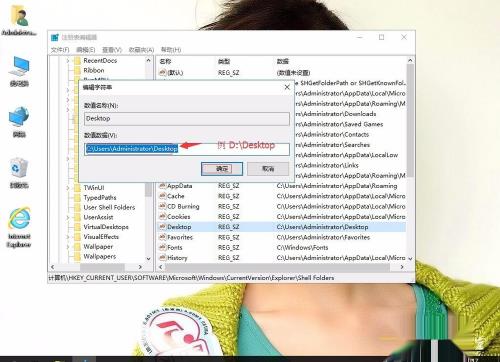Select the History value string icon
This screenshot has height=362, width=500.
click(x=162, y=258)
